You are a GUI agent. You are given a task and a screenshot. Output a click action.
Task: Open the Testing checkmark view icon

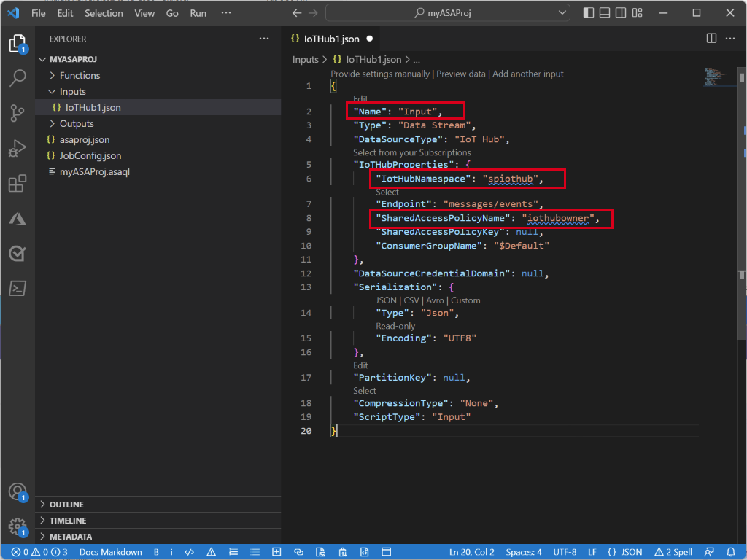18,253
